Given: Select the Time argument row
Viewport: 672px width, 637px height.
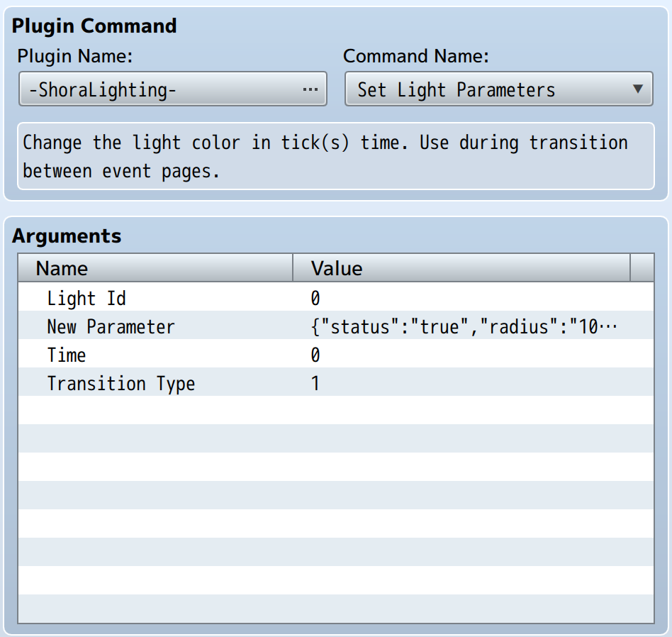Looking at the screenshot, I should pyautogui.click(x=336, y=353).
